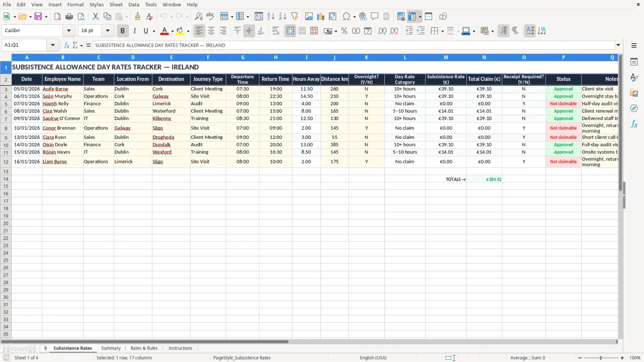
Task: Click the Insert Special Character omega icon
Action: point(346,17)
